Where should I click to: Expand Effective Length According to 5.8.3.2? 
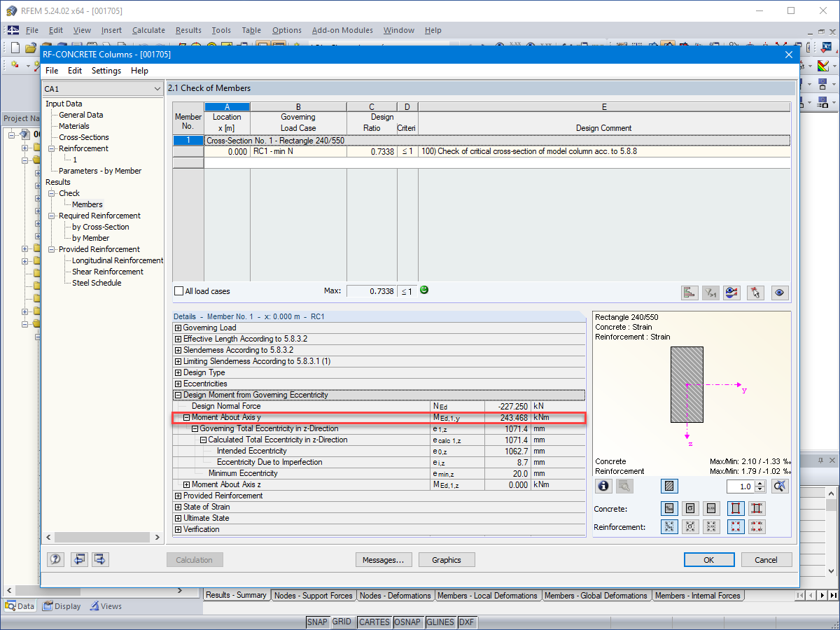[x=178, y=339]
